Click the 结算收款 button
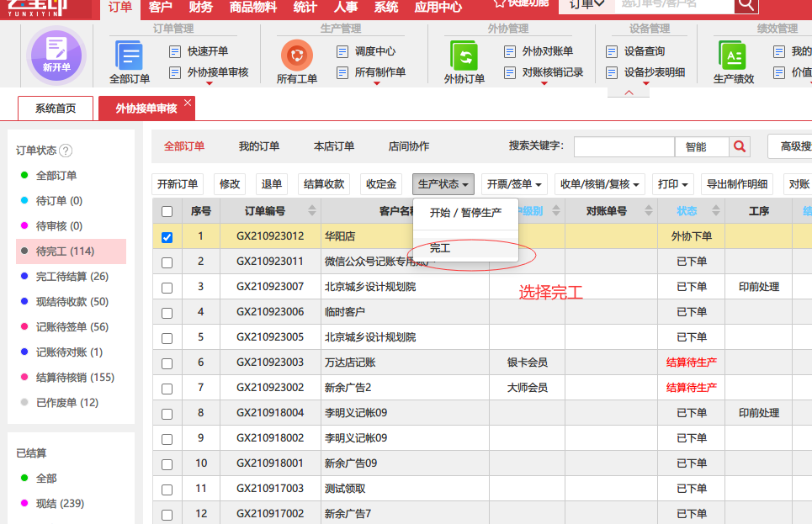Viewport: 812px width, 524px height. pyautogui.click(x=324, y=184)
